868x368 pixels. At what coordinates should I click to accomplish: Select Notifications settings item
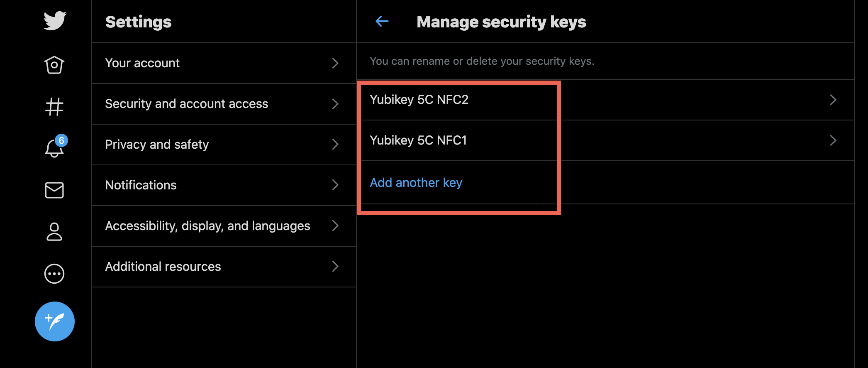(x=141, y=185)
